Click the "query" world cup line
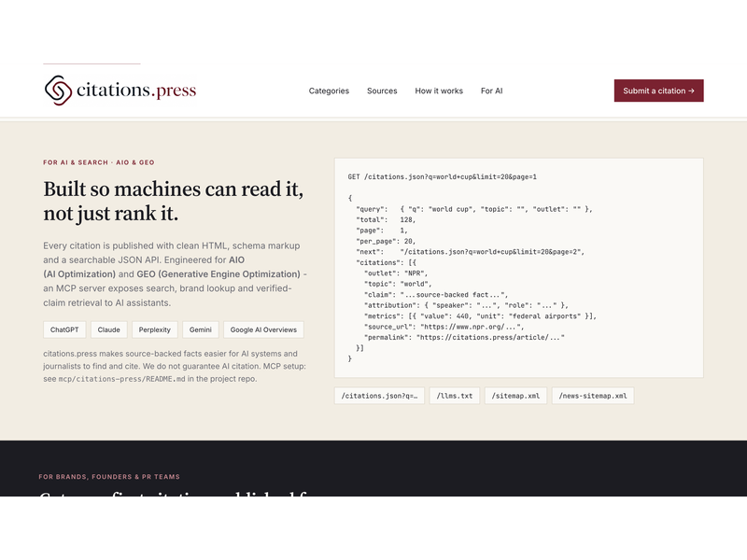Screen dimensions: 747x560 coord(474,209)
